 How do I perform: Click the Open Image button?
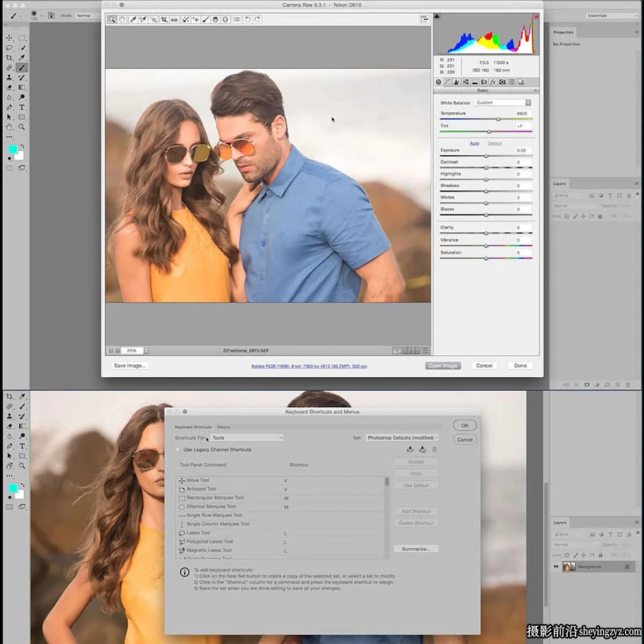[x=443, y=365]
